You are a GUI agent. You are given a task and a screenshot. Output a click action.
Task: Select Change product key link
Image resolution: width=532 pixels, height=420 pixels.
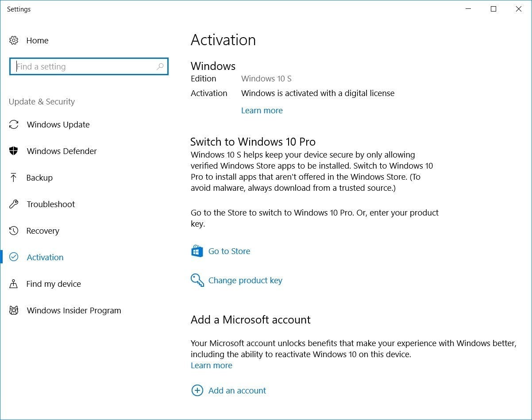point(245,280)
